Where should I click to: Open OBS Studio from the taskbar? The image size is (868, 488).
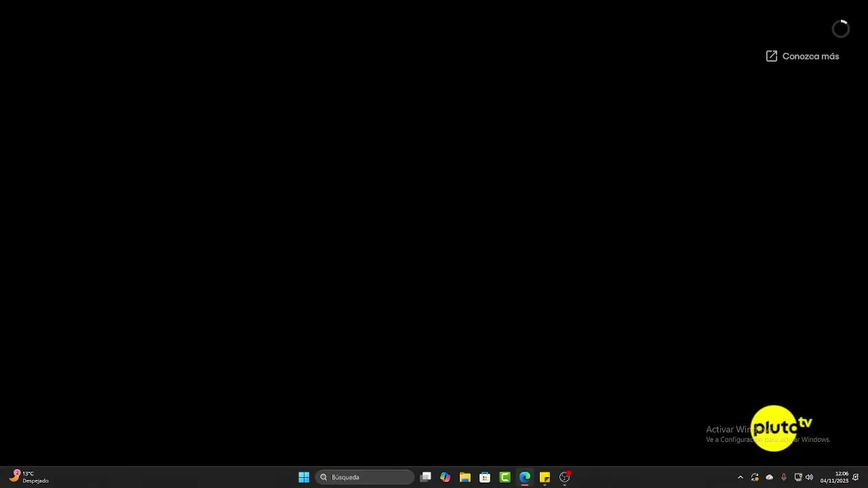(x=564, y=477)
